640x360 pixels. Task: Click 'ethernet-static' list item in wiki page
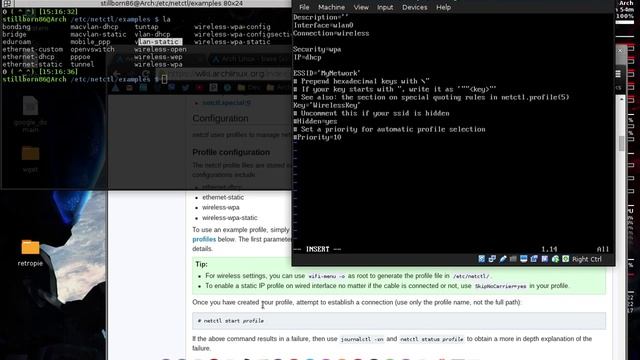223,197
